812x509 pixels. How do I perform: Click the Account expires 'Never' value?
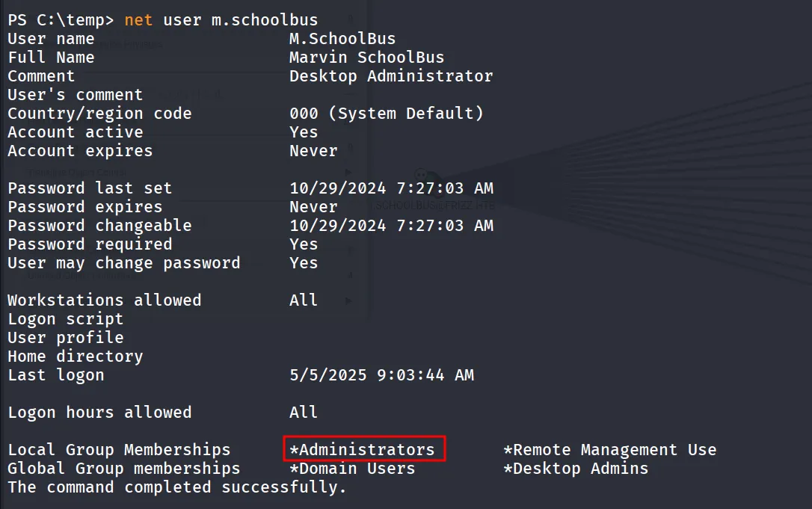click(x=313, y=151)
